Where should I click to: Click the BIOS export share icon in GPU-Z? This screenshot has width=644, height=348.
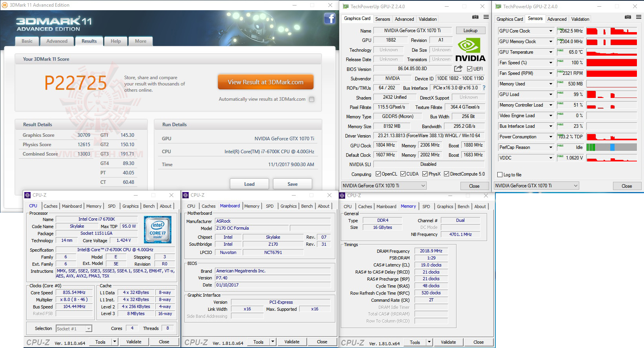[458, 69]
